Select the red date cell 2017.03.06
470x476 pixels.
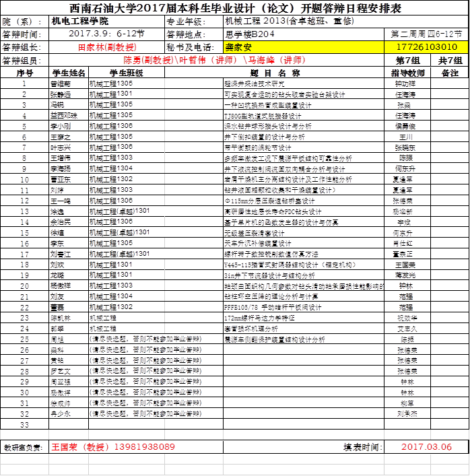426,447
